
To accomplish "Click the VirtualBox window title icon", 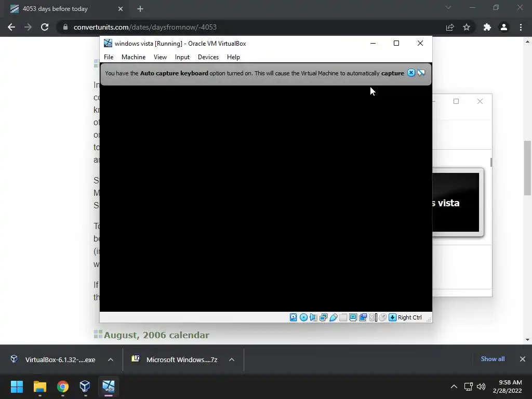I will pyautogui.click(x=108, y=43).
